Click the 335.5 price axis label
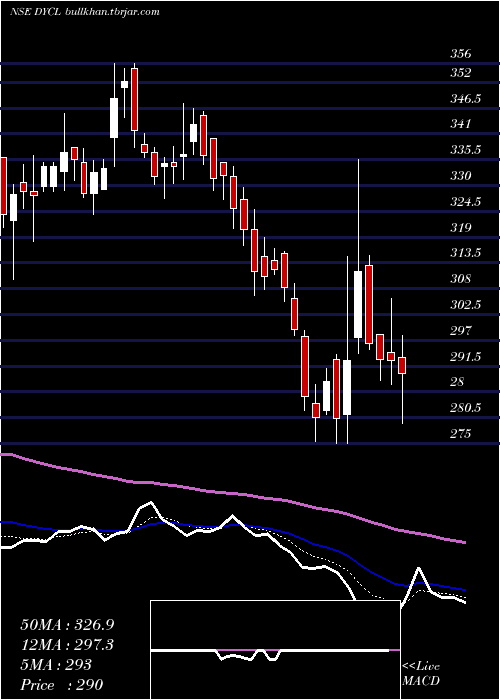 point(465,150)
